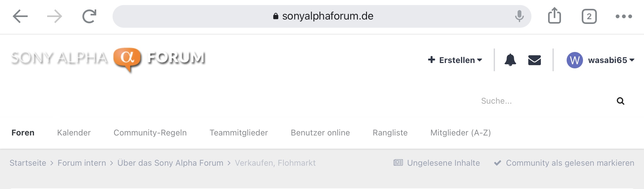Open the wasabi65 user menu
Screen dimensions: 644x189
pyautogui.click(x=611, y=60)
